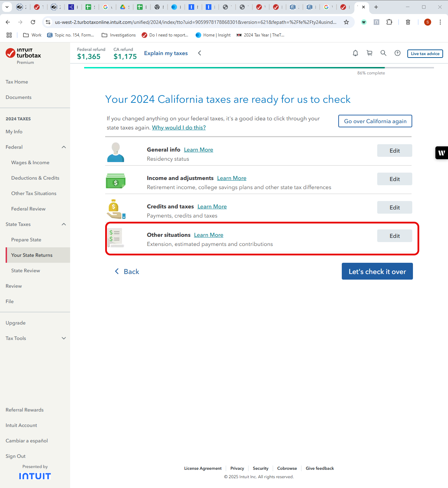Viewport: 448px width, 488px height.
Task: Open Documents in sidebar
Action: 19,97
